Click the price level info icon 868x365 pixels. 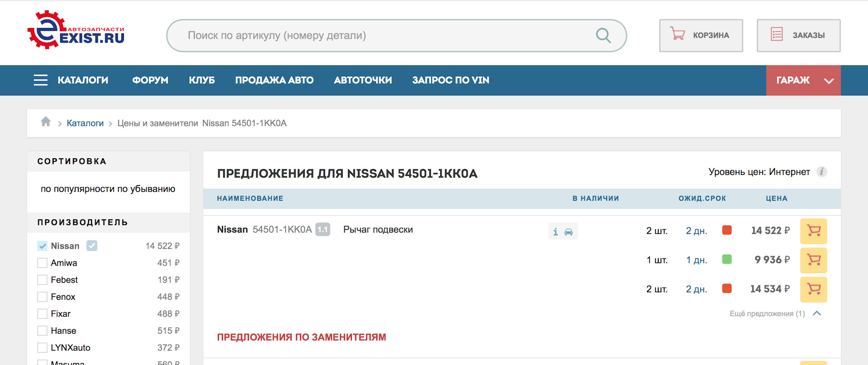822,172
